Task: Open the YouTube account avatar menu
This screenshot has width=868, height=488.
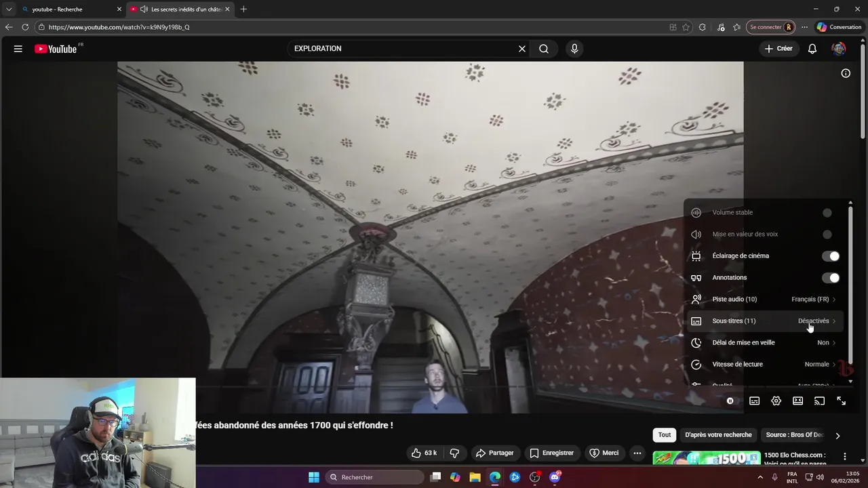Action: [x=839, y=49]
